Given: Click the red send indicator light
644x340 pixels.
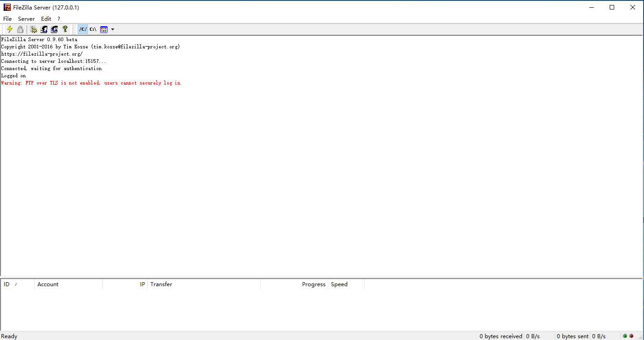Looking at the screenshot, I should point(631,336).
